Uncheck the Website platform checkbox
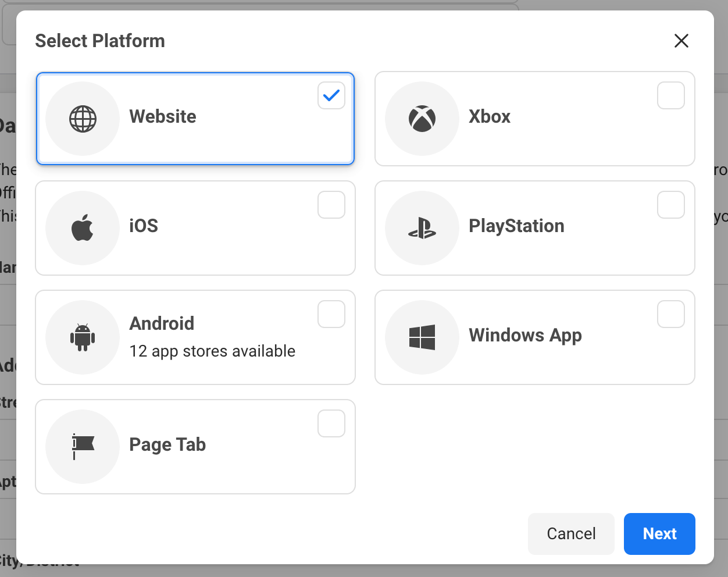This screenshot has height=577, width=728. tap(331, 95)
